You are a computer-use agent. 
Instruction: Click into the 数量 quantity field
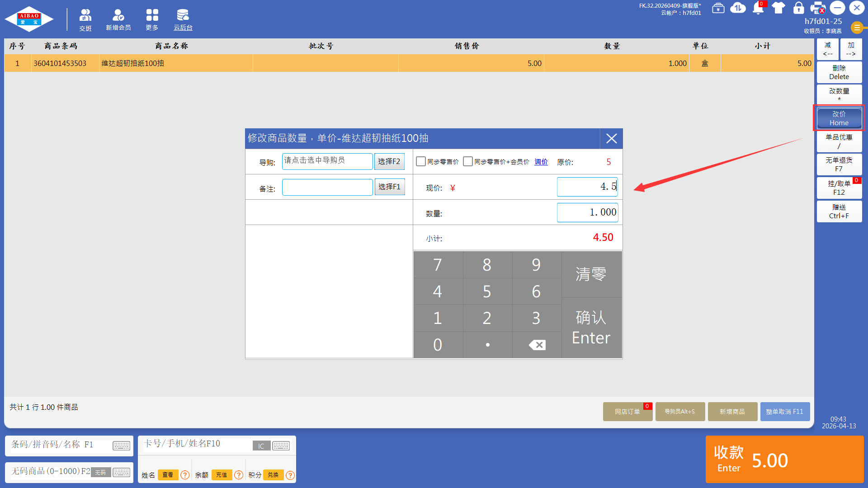point(587,212)
